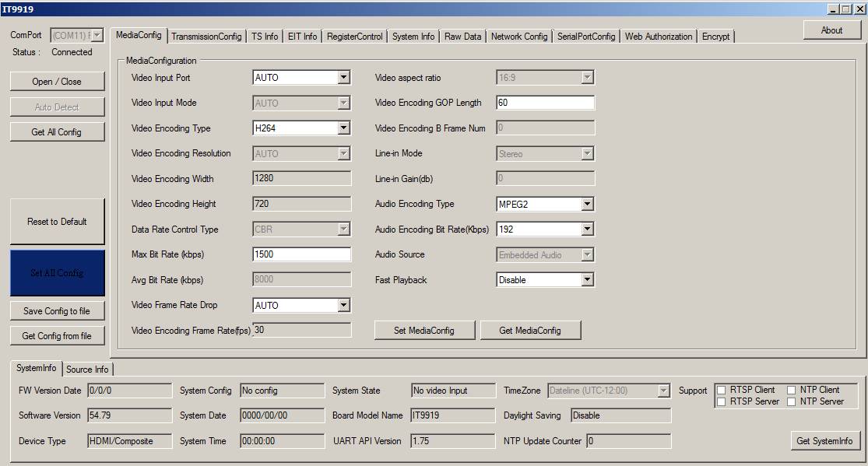
Task: Go to the Web Authorization tab
Action: point(658,37)
